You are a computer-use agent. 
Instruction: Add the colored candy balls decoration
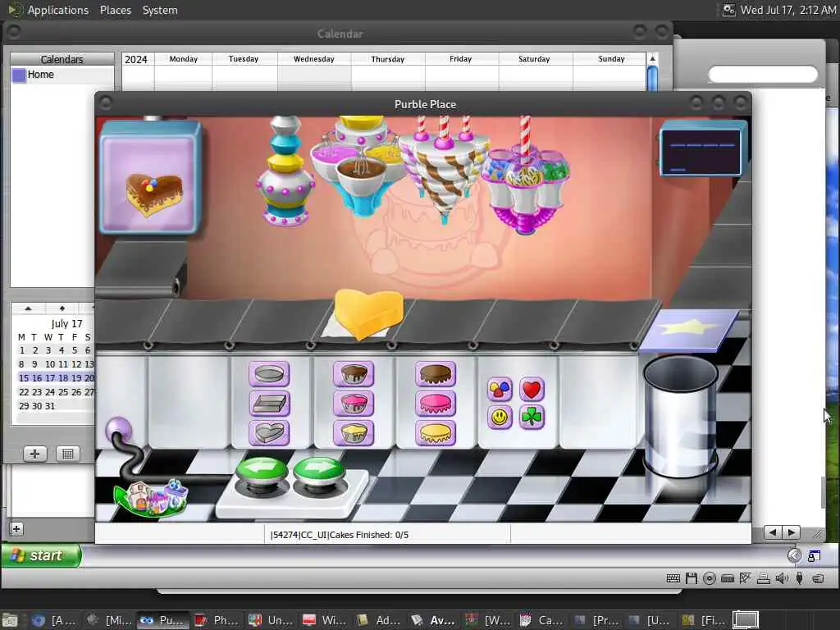point(500,389)
